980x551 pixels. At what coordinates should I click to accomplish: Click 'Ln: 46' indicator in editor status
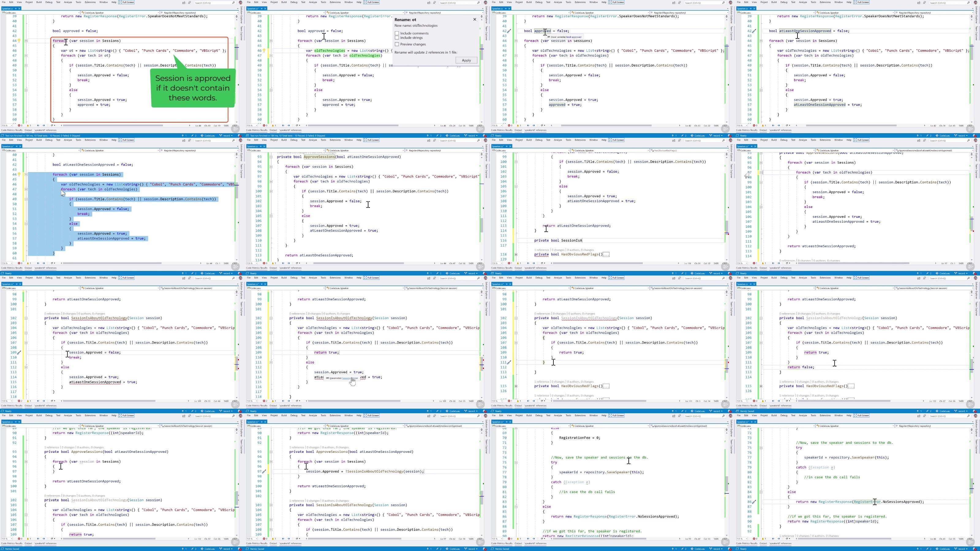[x=443, y=126]
